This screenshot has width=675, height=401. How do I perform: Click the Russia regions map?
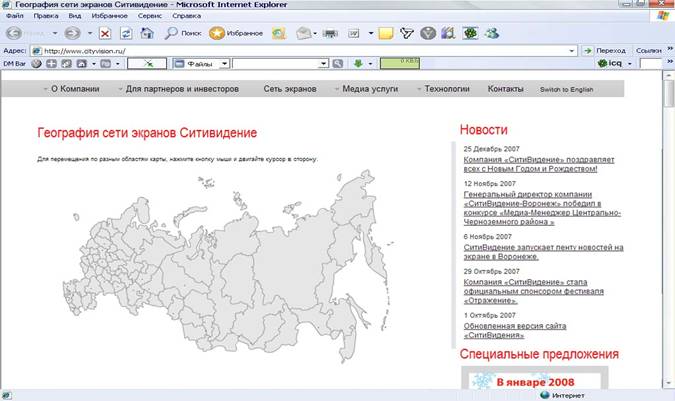226,267
